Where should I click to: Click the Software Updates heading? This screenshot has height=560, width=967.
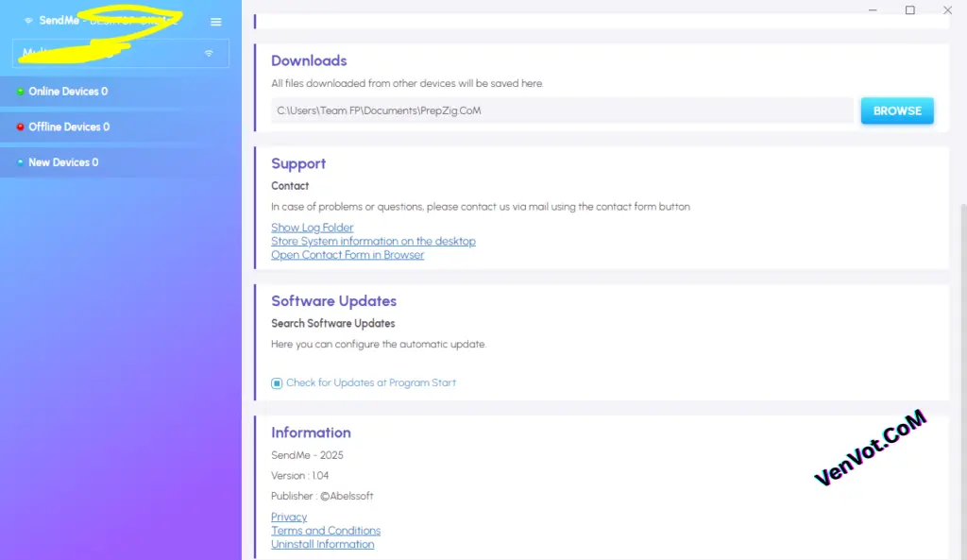click(x=333, y=301)
